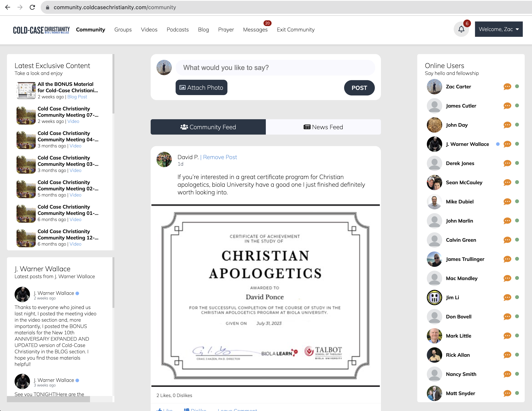Click the '2 Likes, 0 Dislikes' text

(x=174, y=396)
